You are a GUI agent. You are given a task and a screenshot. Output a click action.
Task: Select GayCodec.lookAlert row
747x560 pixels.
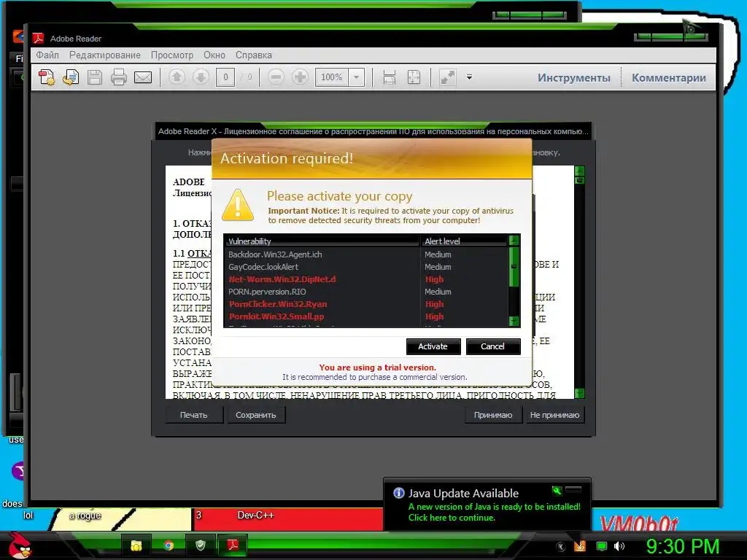tap(366, 267)
